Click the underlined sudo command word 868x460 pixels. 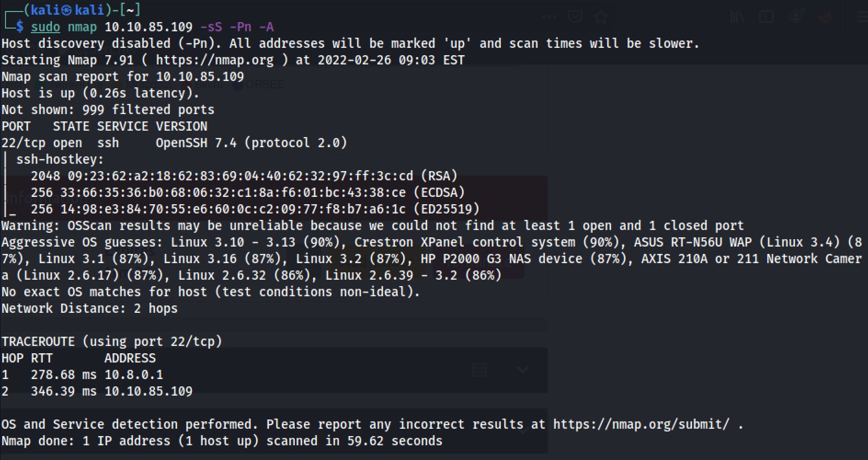pos(46,27)
